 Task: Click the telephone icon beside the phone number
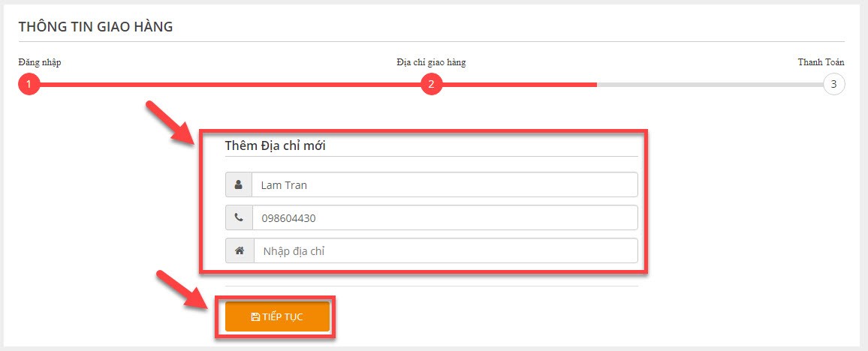tap(239, 217)
